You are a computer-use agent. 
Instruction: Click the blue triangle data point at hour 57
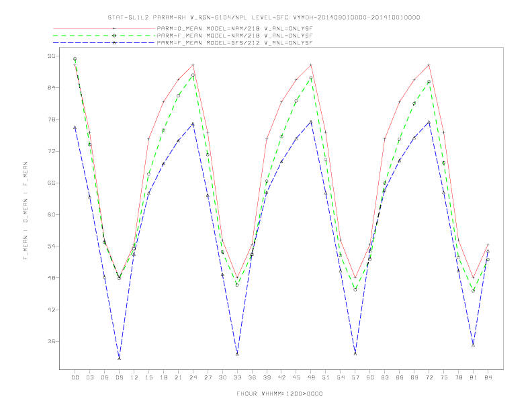coord(355,353)
